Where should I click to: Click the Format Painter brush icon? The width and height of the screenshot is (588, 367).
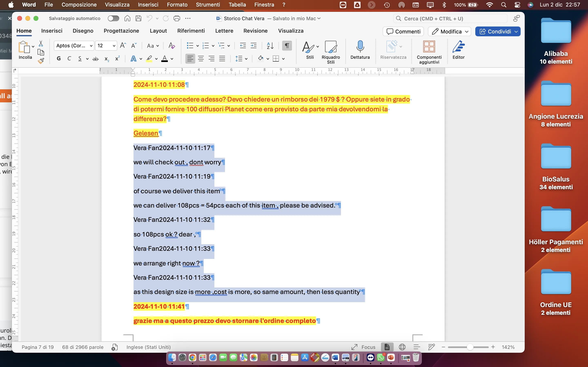click(x=41, y=61)
